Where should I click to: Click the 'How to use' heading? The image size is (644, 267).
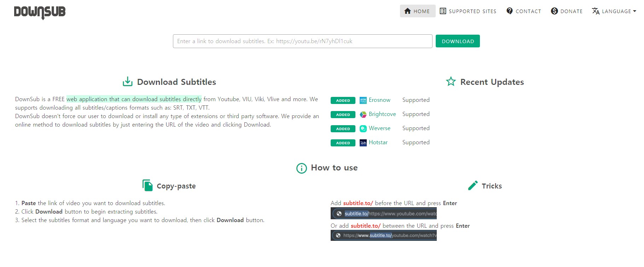[x=334, y=168]
